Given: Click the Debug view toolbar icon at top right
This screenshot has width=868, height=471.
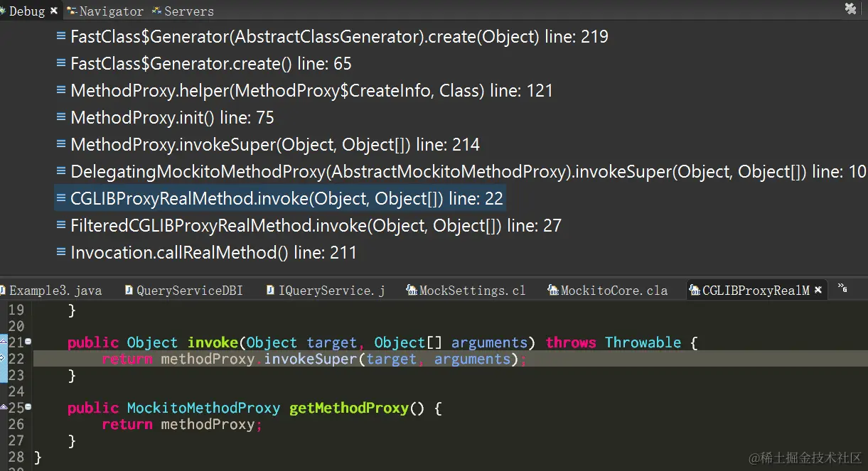Looking at the screenshot, I should [850, 9].
